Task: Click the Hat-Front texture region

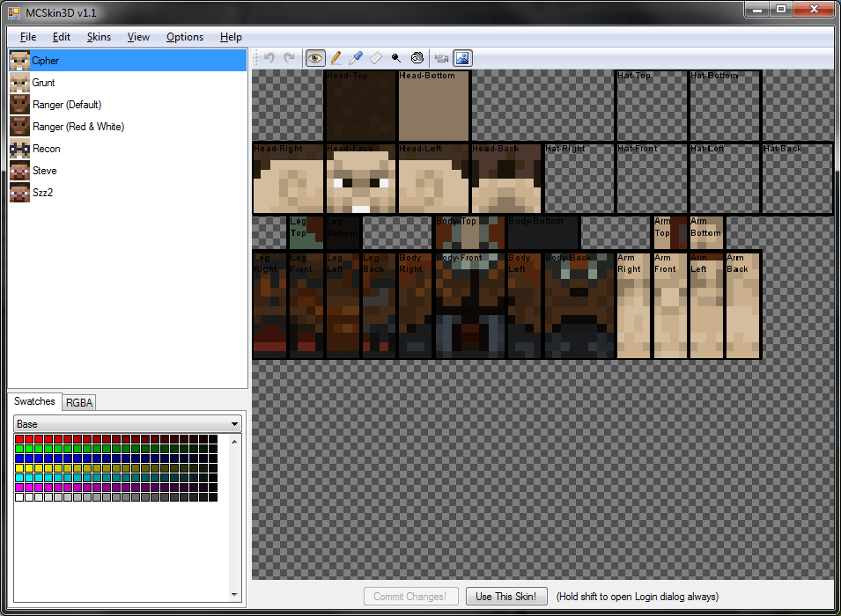Action: coord(653,179)
